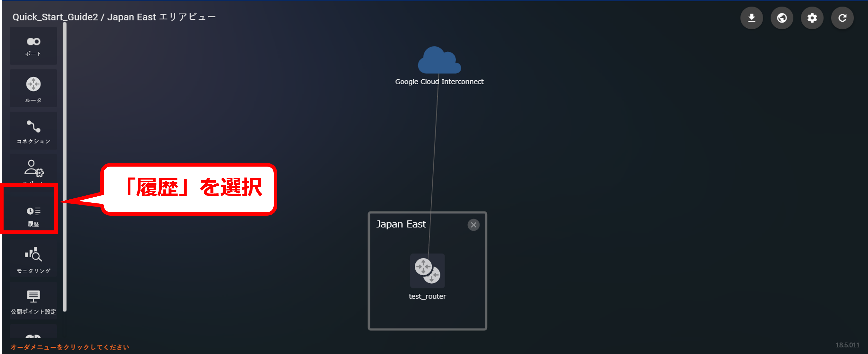The height and width of the screenshot is (354, 868).
Task: Close the Japan East area box
Action: 473,225
